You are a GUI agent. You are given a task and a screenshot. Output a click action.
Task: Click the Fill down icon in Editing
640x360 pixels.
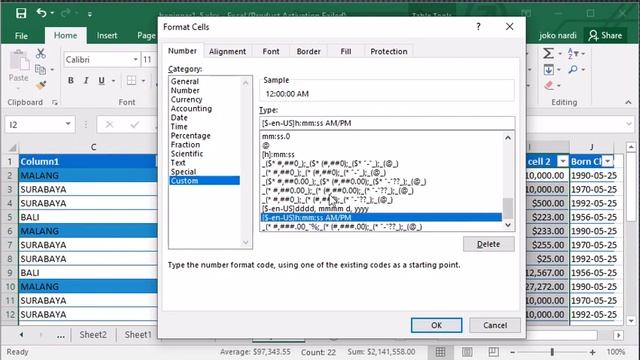(549, 70)
